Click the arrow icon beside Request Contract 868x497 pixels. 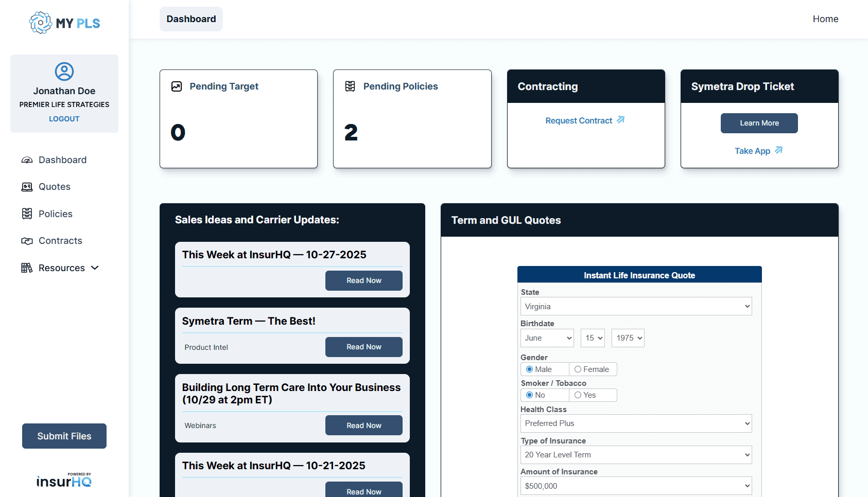[x=621, y=120]
